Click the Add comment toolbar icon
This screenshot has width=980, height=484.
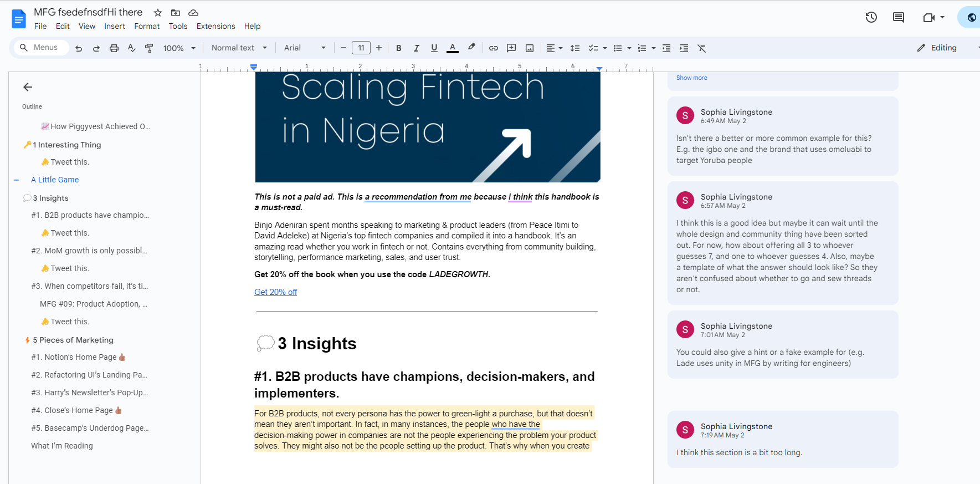click(511, 48)
